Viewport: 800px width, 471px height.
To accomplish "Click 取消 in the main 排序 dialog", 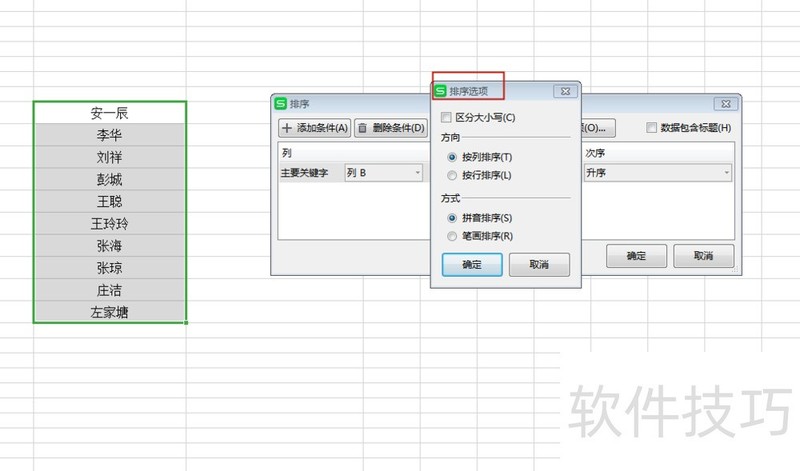I will pos(704,256).
